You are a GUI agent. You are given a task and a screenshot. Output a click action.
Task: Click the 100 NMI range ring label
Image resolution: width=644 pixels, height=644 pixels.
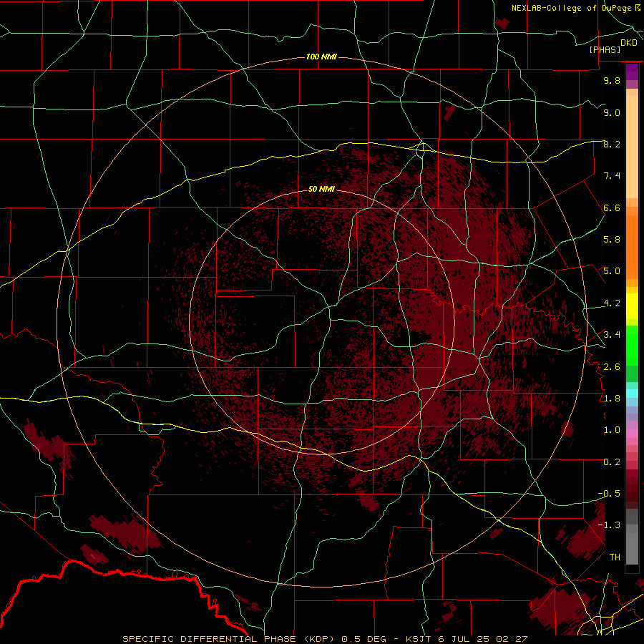point(321,57)
